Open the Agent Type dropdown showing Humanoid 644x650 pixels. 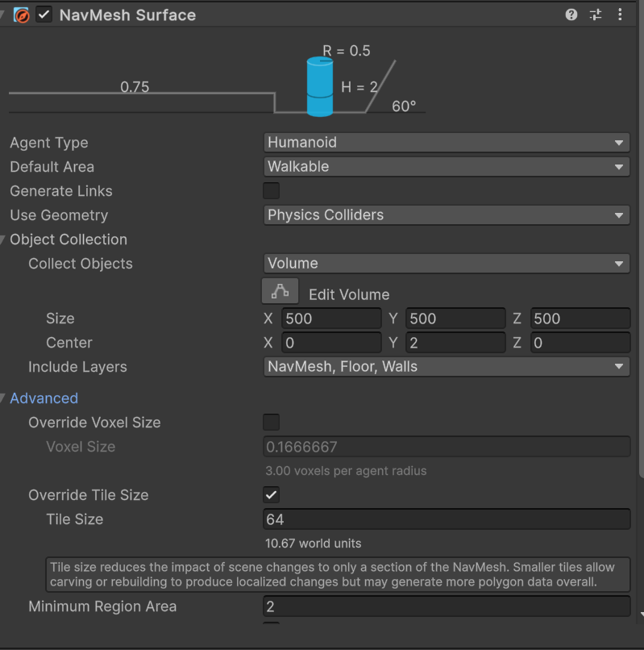(x=447, y=142)
